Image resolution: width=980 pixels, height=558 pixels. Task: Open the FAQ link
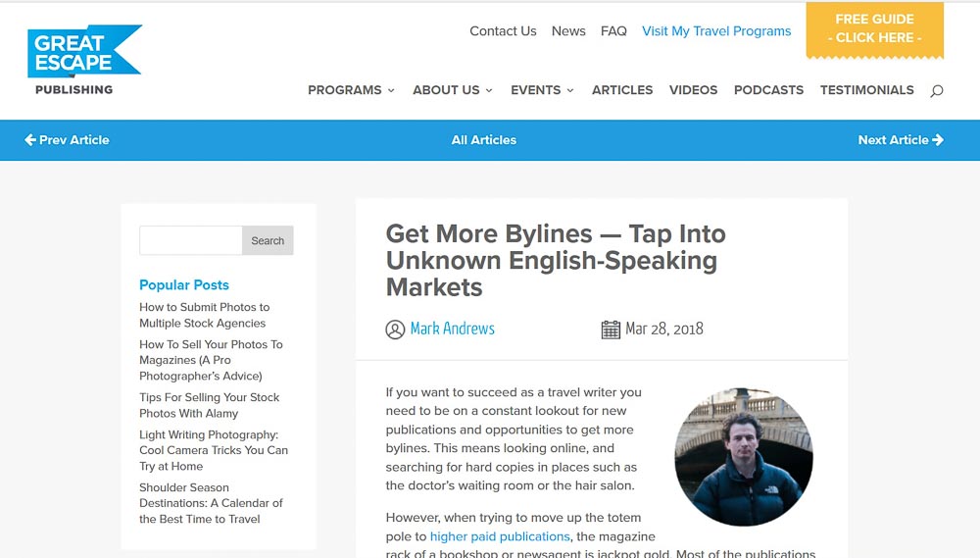pos(613,31)
